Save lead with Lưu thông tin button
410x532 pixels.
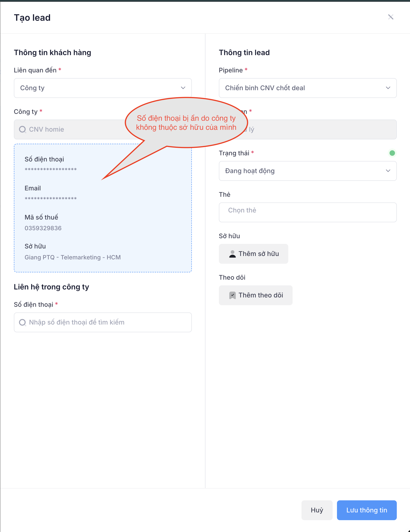[367, 510]
